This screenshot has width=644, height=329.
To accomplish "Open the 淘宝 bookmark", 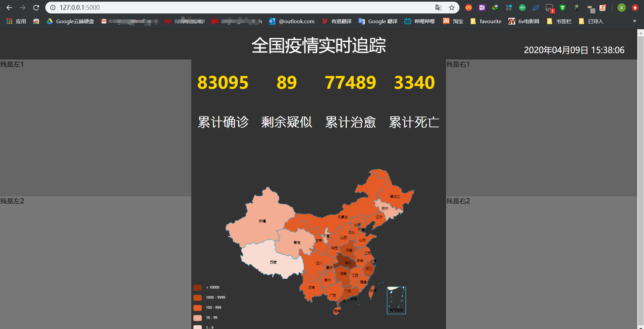I will [x=453, y=21].
